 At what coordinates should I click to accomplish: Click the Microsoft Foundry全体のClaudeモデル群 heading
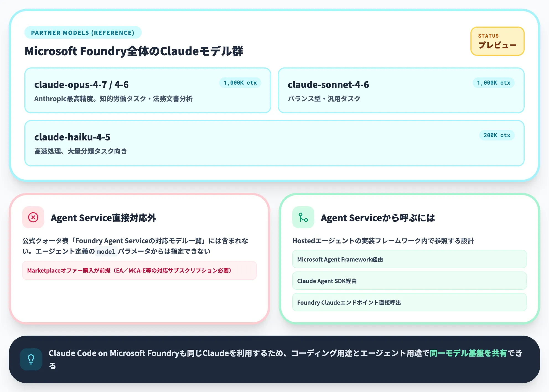coord(134,51)
